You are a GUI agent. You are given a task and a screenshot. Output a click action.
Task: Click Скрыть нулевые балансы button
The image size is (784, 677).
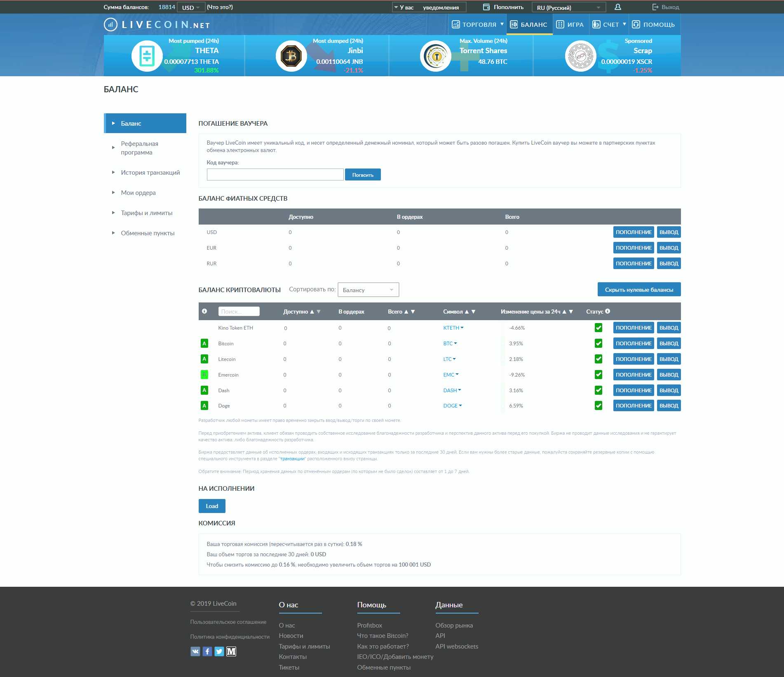point(639,290)
